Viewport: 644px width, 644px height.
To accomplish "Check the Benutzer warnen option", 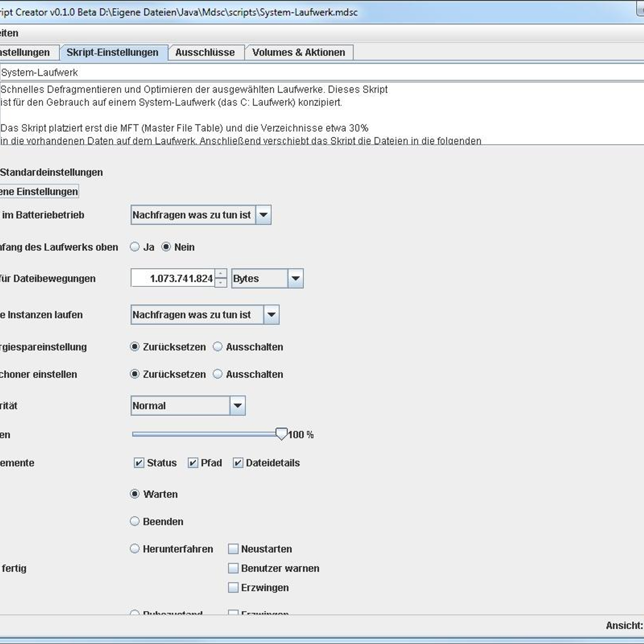I will (233, 568).
